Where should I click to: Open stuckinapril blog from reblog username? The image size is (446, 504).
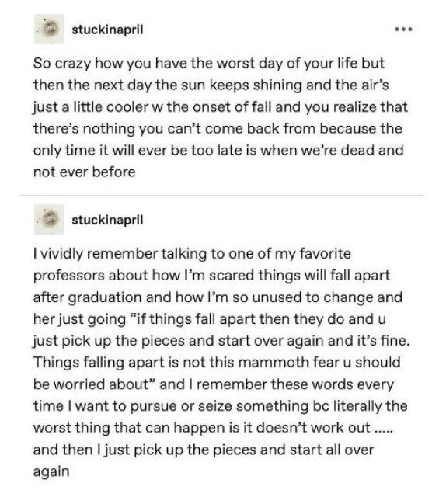(107, 220)
